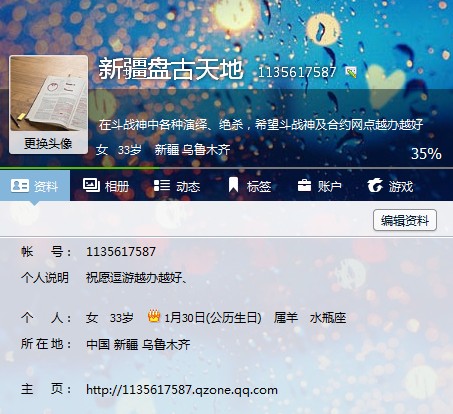Open the qzone homepage link
The image size is (453, 414).
click(182, 389)
